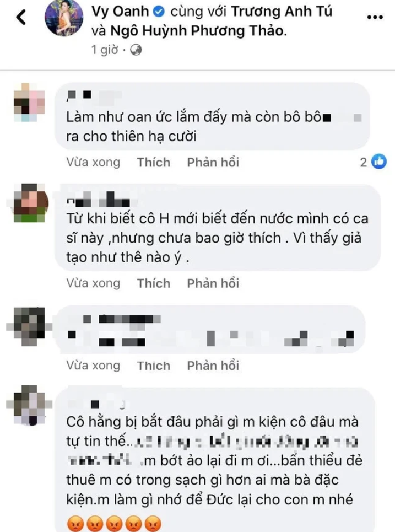Click the blue verified badge beside Vy Oanh
The image size is (395, 532).
pyautogui.click(x=159, y=12)
